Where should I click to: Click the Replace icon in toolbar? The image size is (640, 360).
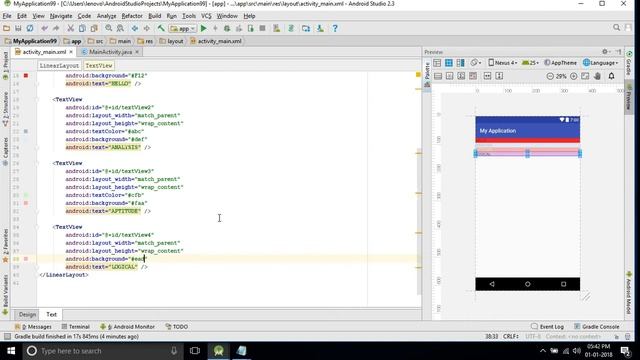tap(120, 28)
